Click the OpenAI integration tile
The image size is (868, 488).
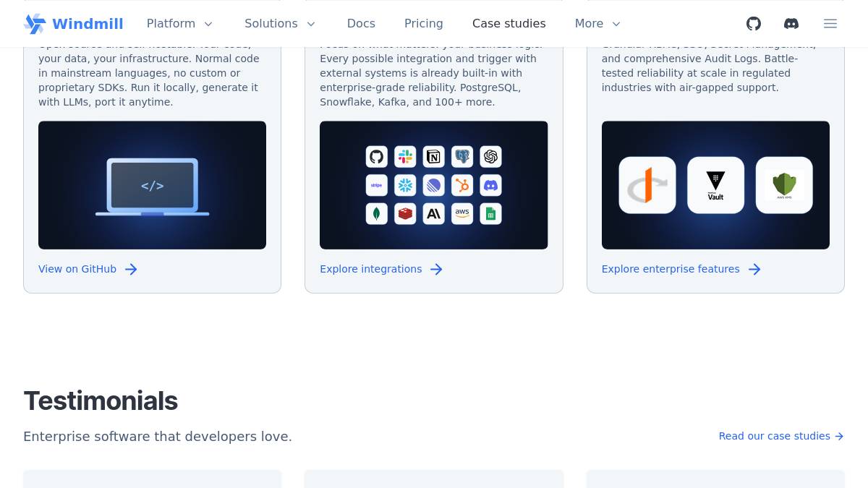(x=490, y=157)
